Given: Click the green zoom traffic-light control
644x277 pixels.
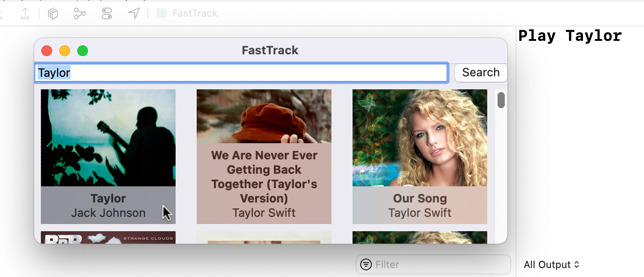Looking at the screenshot, I should click(83, 51).
